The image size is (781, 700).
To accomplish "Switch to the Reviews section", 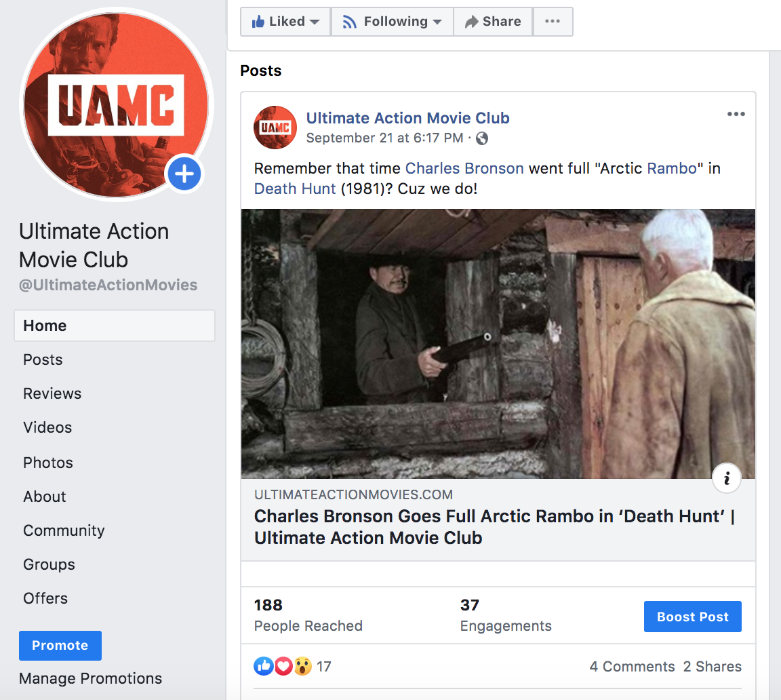I will tap(52, 393).
